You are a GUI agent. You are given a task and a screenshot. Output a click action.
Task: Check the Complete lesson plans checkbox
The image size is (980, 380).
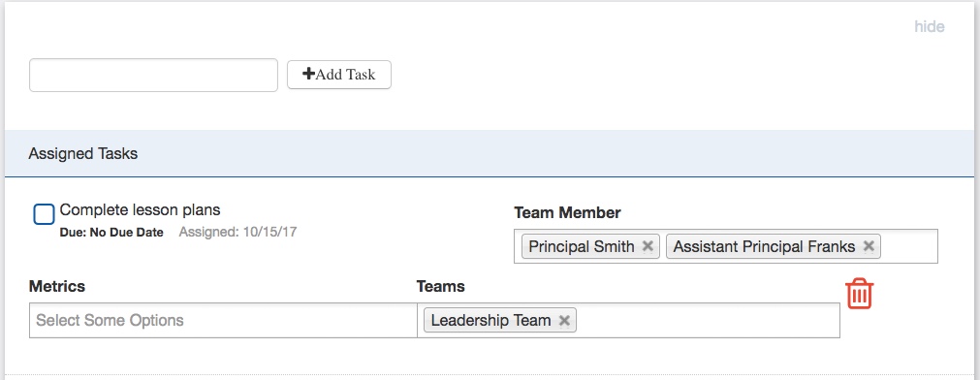pyautogui.click(x=44, y=214)
